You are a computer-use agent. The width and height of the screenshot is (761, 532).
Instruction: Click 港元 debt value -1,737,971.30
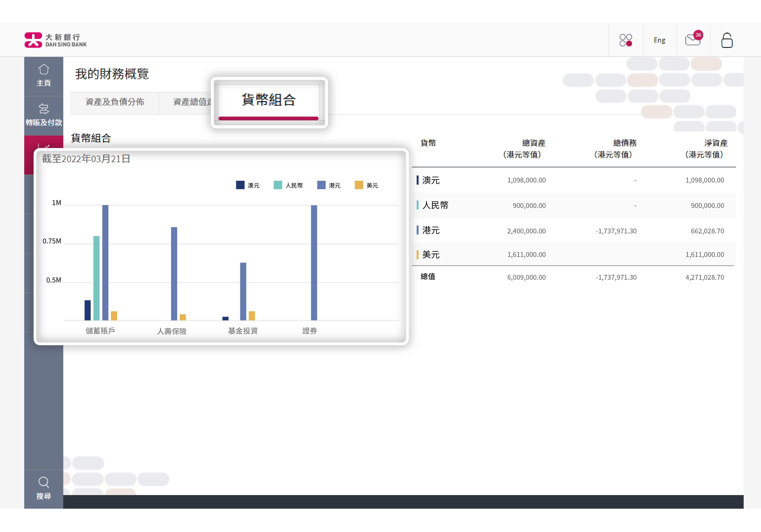tap(616, 231)
